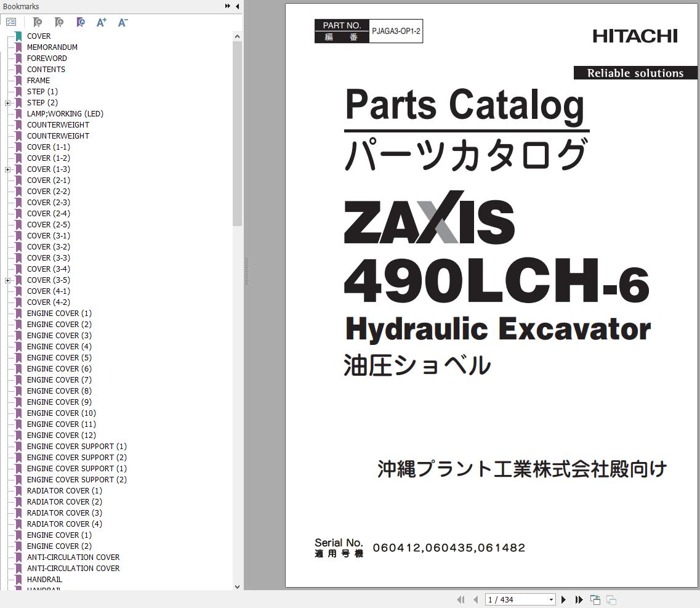
Task: Click the ENGINE COVER (9) bookmark icon
Action: coord(18,402)
